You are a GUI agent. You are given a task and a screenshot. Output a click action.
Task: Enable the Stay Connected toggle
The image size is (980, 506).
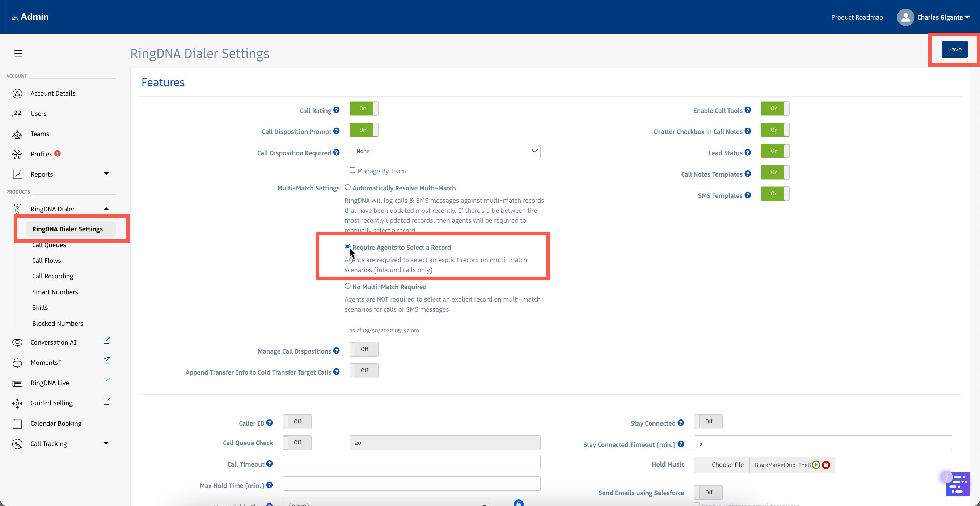point(707,422)
